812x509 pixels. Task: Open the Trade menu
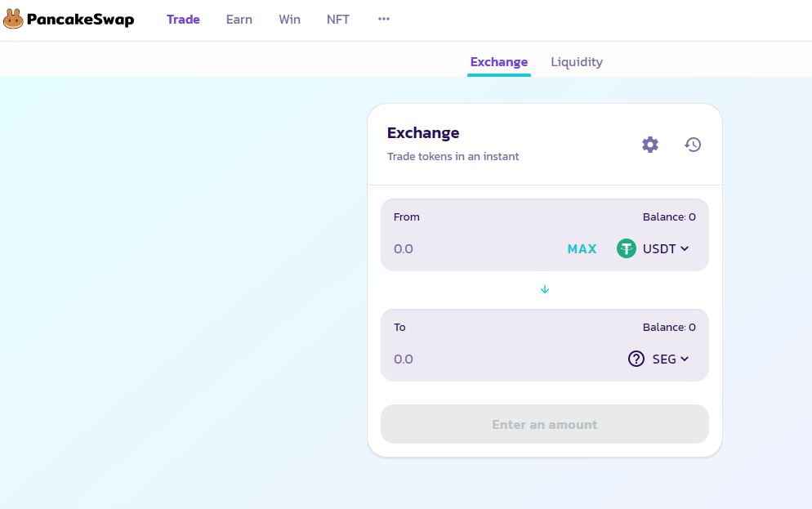(x=183, y=19)
